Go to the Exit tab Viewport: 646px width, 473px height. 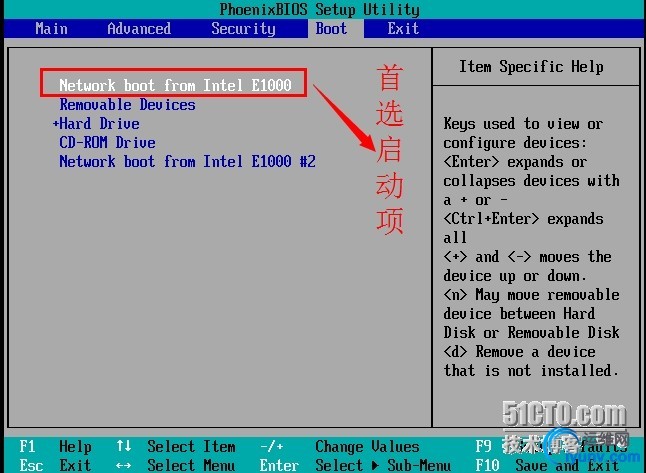tap(403, 29)
